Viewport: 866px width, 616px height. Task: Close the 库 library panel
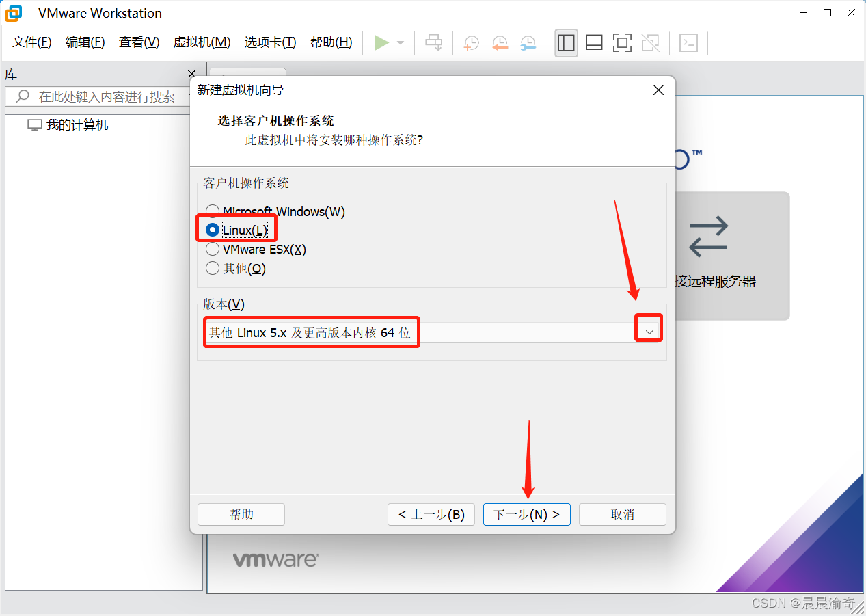191,74
